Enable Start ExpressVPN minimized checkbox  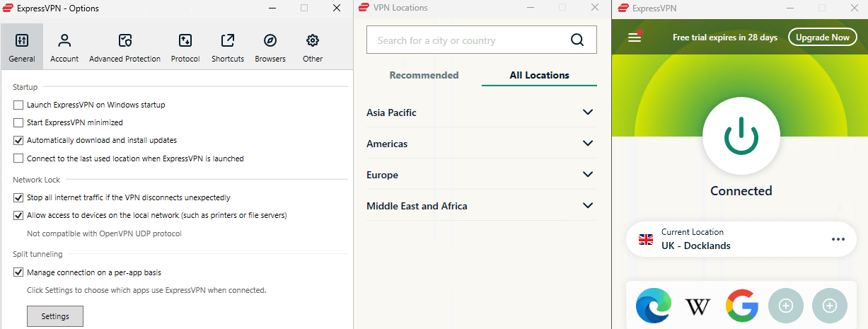pos(18,122)
